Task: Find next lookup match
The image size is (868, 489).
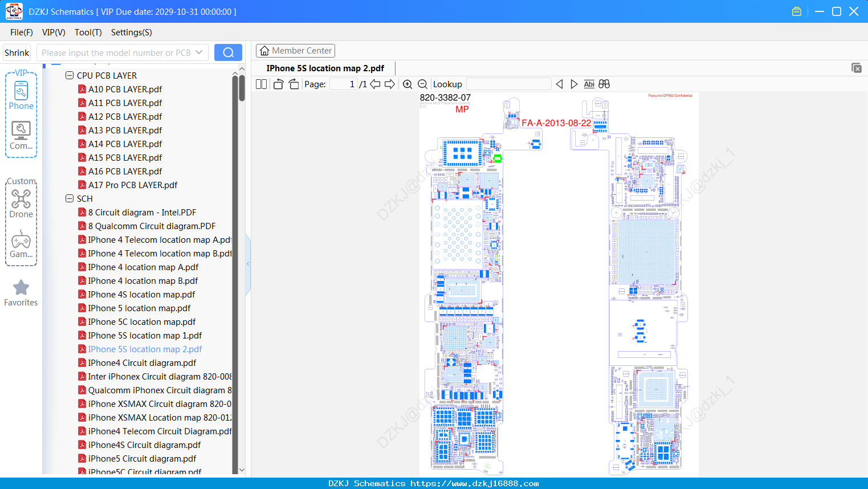Action: click(574, 84)
